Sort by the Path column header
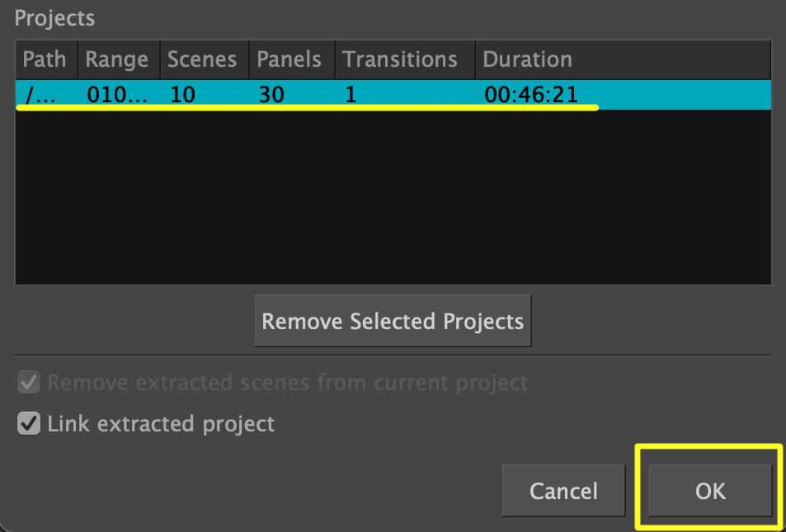786x532 pixels. click(x=45, y=60)
